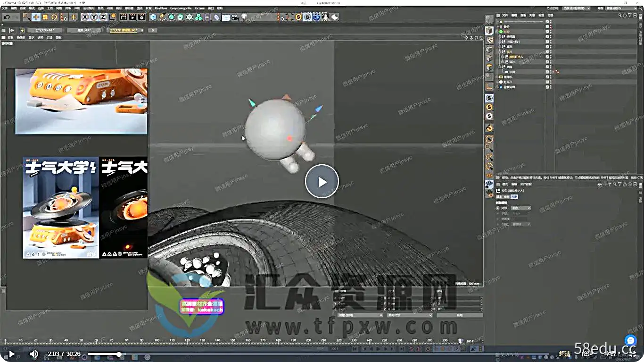This screenshot has width=644, height=362.
Task: Expand the 背景环境 tree node
Action: (498, 87)
